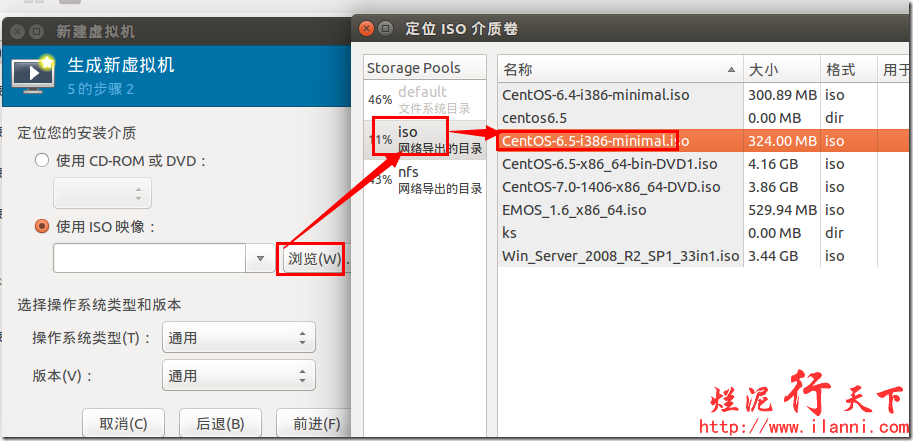Screen dimensions: 913x441
Task: Expand the OS type (操作系统类型) dropdown
Action: coord(238,338)
